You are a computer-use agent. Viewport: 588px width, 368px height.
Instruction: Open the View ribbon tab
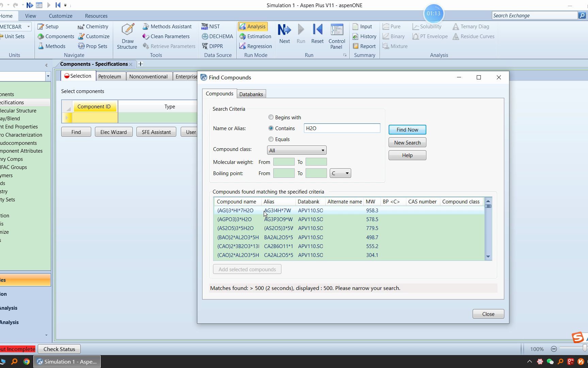pyautogui.click(x=30, y=16)
